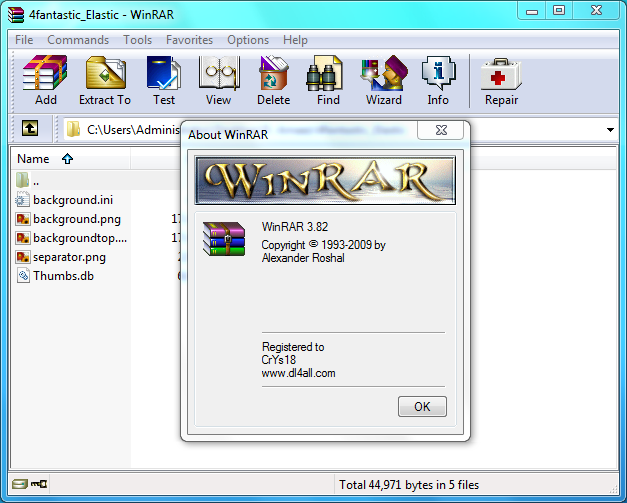Open the Extract To tool

pos(105,80)
